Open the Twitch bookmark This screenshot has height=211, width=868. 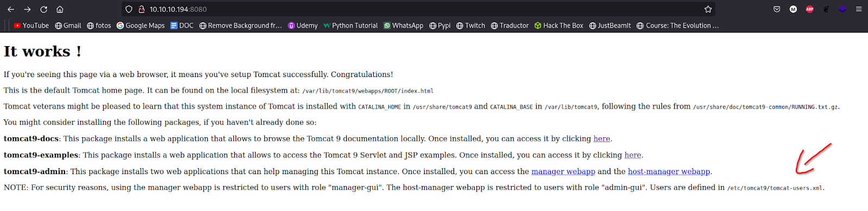point(471,25)
